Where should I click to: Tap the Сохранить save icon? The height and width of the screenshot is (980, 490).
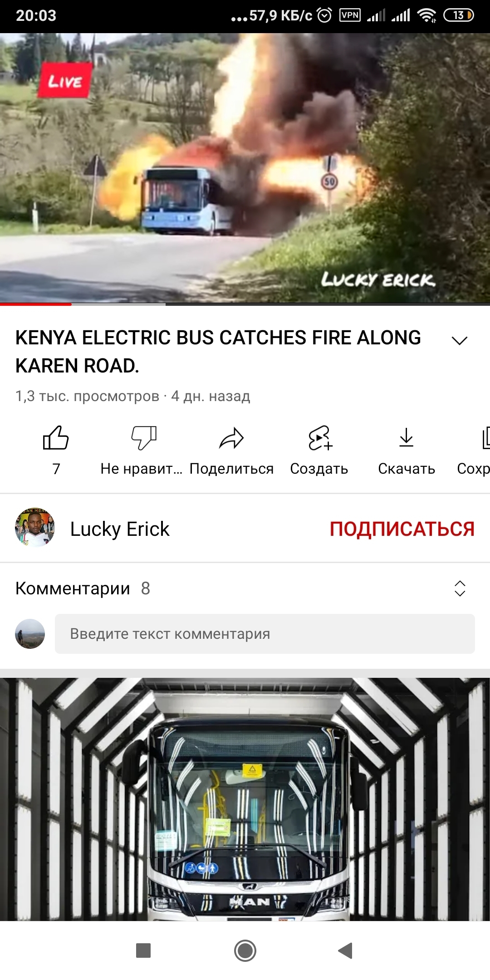point(485,438)
